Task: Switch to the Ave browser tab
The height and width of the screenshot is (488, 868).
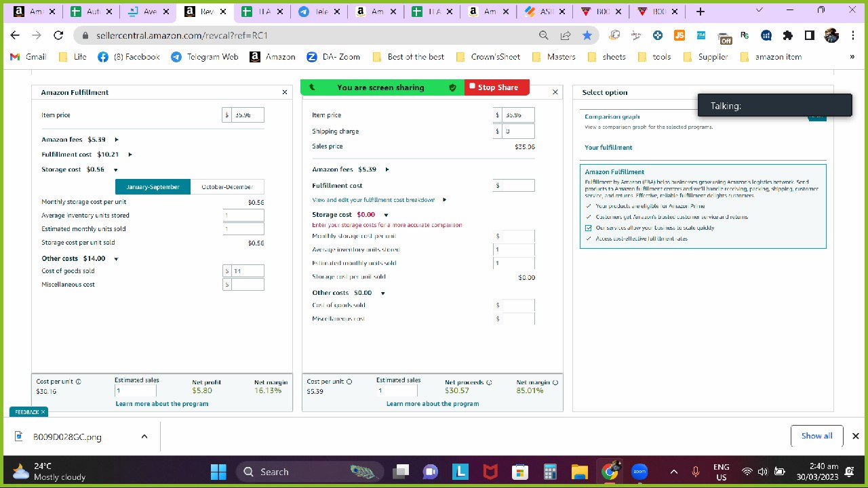Action: tap(148, 12)
